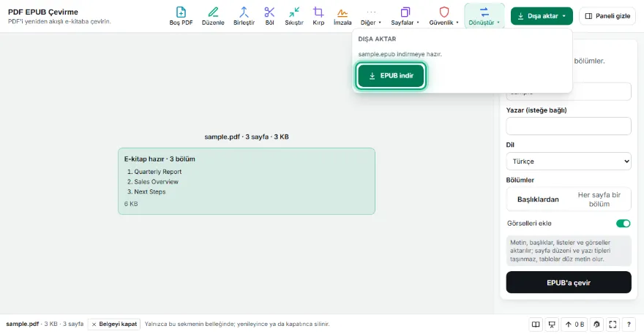This screenshot has width=644, height=334.
Task: Focus the Yazar author input field
Action: (x=569, y=126)
